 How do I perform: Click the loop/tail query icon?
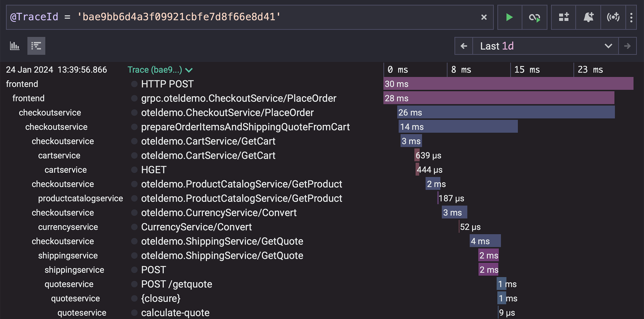[534, 17]
